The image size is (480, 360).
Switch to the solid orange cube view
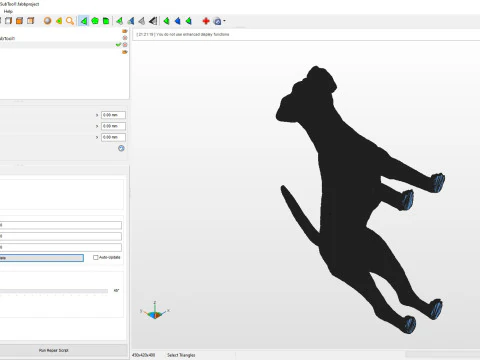tap(19, 21)
